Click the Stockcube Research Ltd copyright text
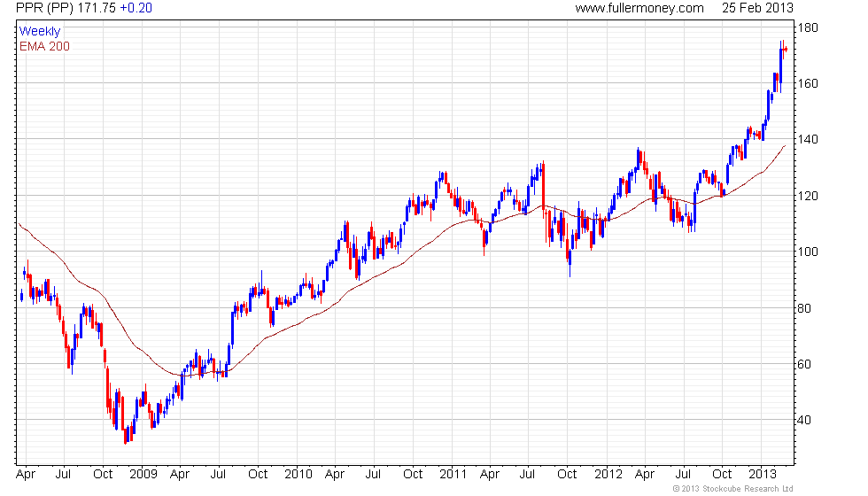 [x=733, y=489]
